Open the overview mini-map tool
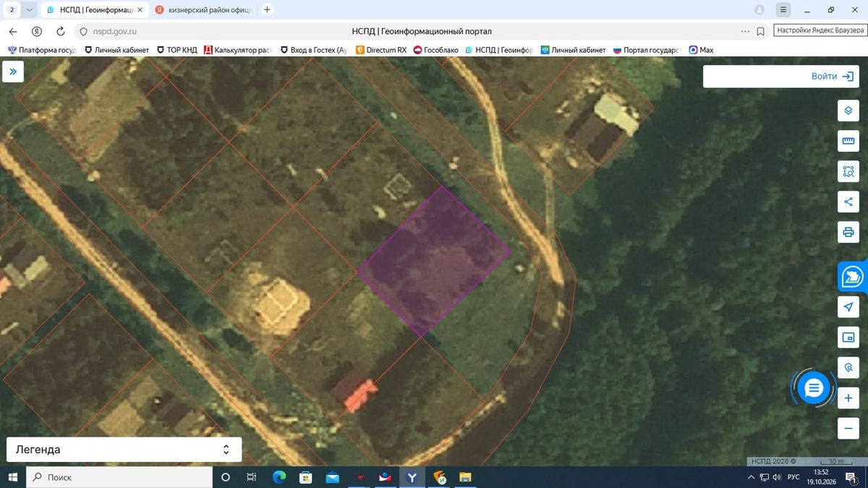 [848, 337]
